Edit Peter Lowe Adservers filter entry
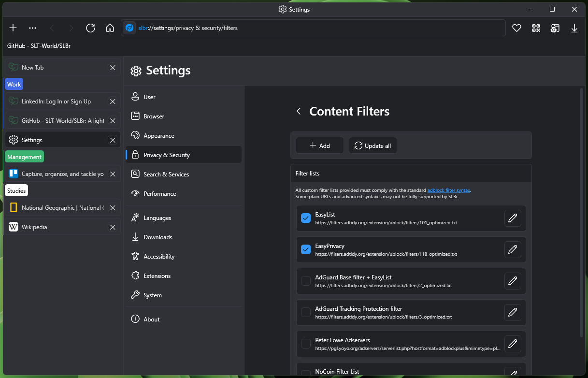Viewport: 588px width, 378px height. 513,344
